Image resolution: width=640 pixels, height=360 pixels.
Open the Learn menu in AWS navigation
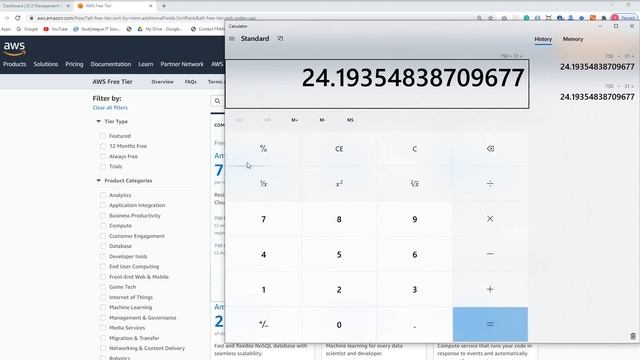(x=146, y=64)
